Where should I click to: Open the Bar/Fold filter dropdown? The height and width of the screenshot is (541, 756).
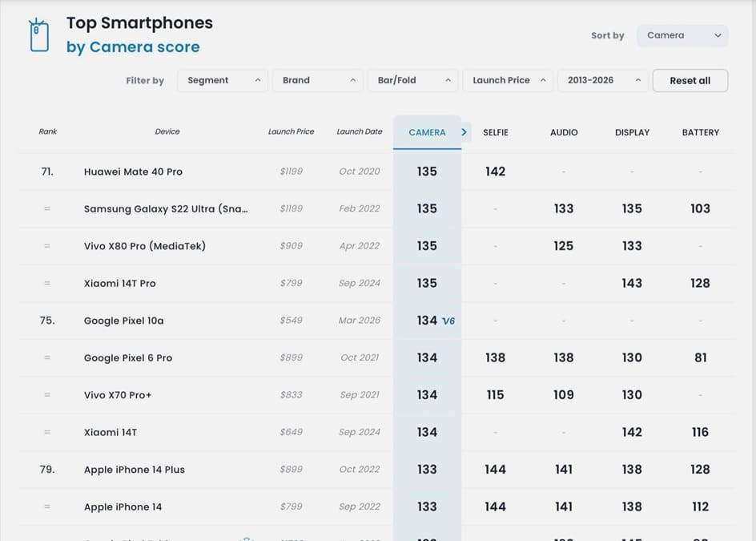tap(413, 80)
